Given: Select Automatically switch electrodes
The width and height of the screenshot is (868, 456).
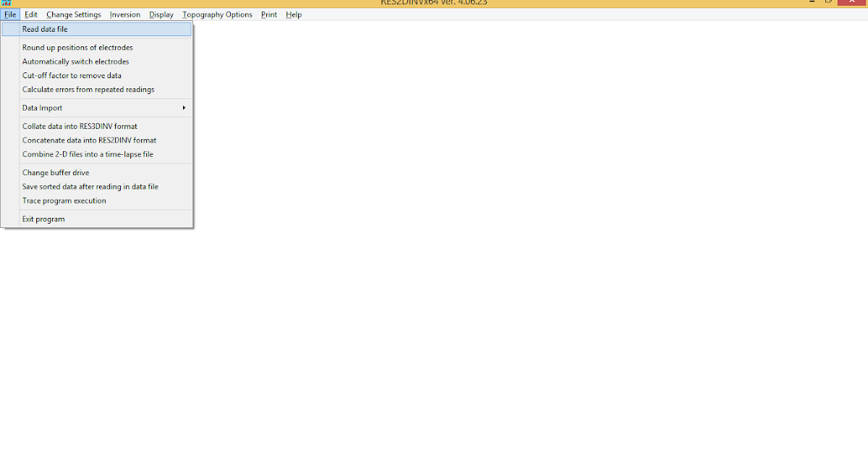Looking at the screenshot, I should pos(97,62).
